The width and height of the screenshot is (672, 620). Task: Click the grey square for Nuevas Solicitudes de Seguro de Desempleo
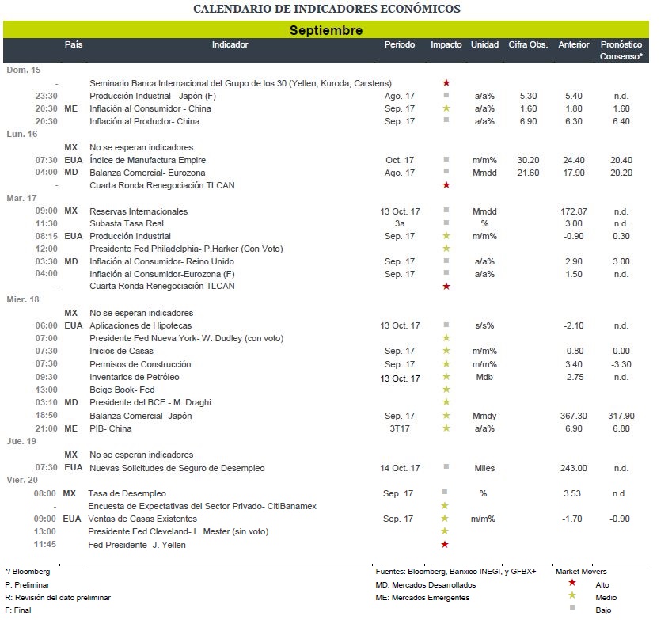pyautogui.click(x=446, y=466)
